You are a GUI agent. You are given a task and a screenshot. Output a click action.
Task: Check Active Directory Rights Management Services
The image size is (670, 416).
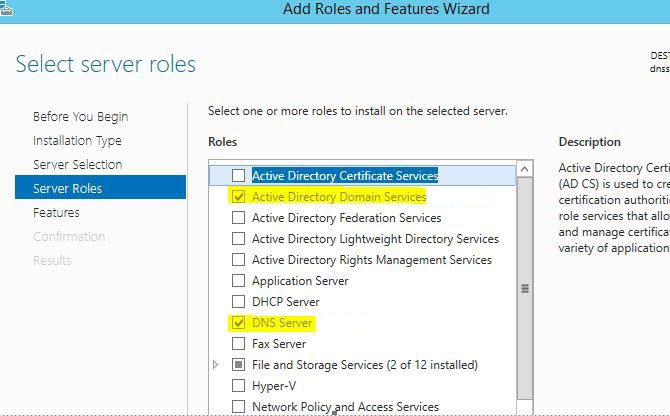(238, 260)
